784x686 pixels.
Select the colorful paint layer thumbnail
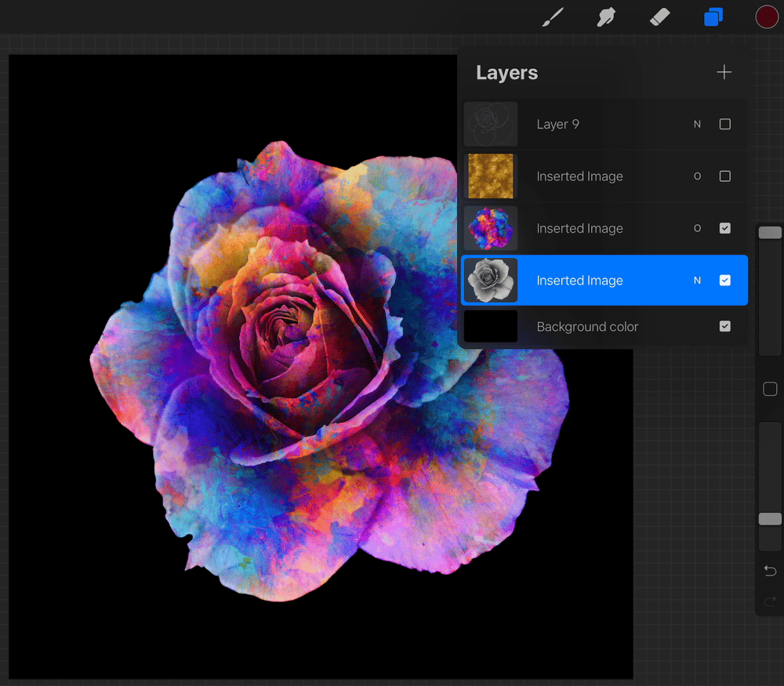[x=491, y=228]
